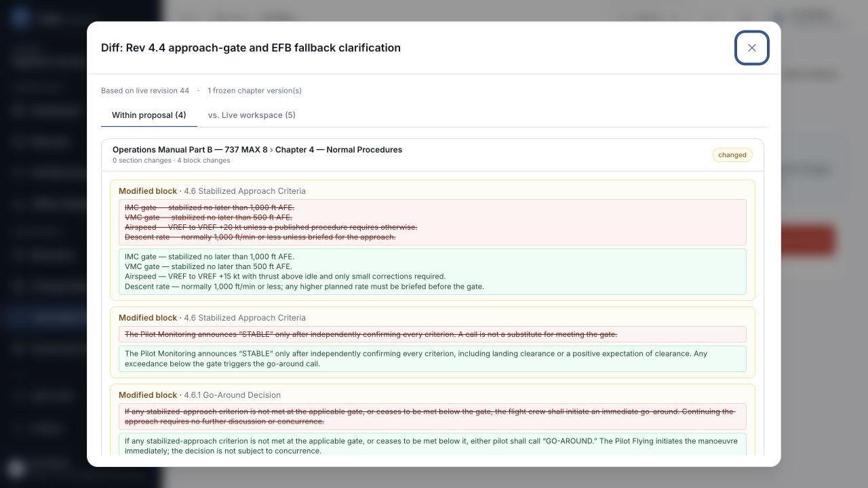This screenshot has width=868, height=488.
Task: Click the added line 'Airspeed — VREF to VREF +15 kt'
Action: point(285,277)
